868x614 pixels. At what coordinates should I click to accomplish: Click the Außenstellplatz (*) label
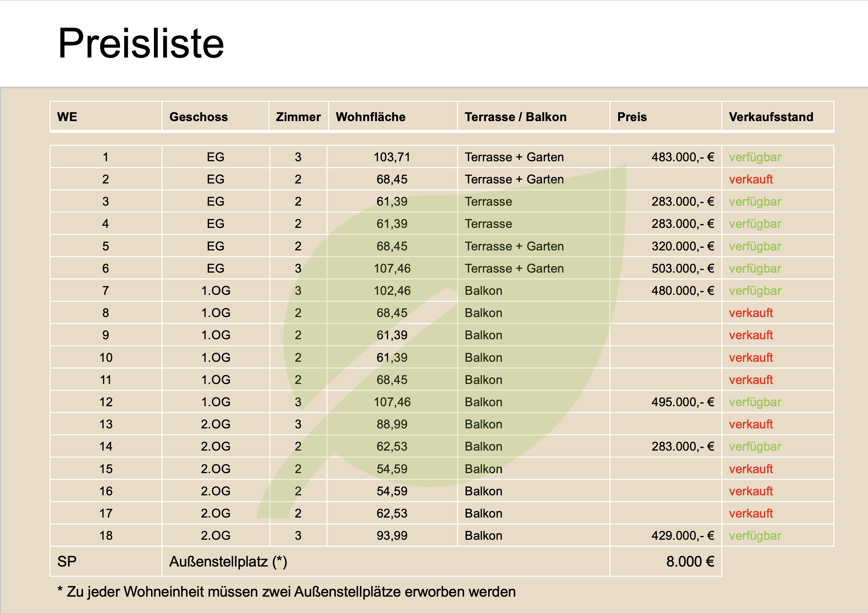[228, 561]
